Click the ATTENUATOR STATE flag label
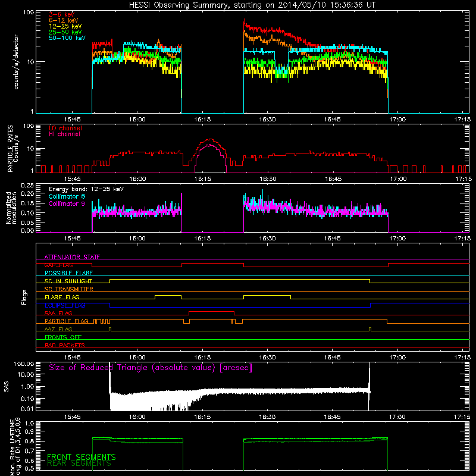This screenshot has width=476, height=476. pos(72,257)
